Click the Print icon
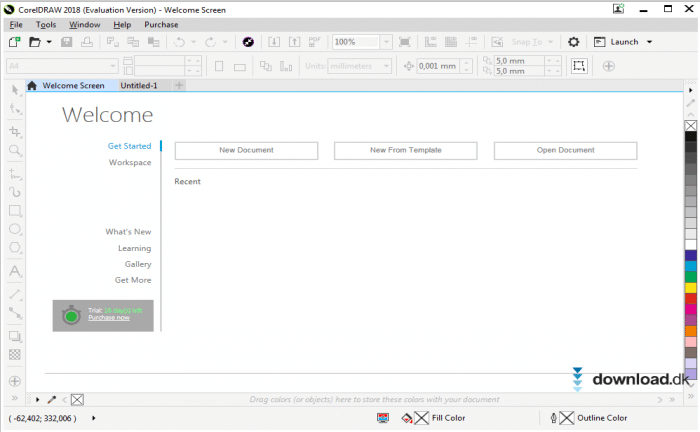The width and height of the screenshot is (700, 432). 87,42
